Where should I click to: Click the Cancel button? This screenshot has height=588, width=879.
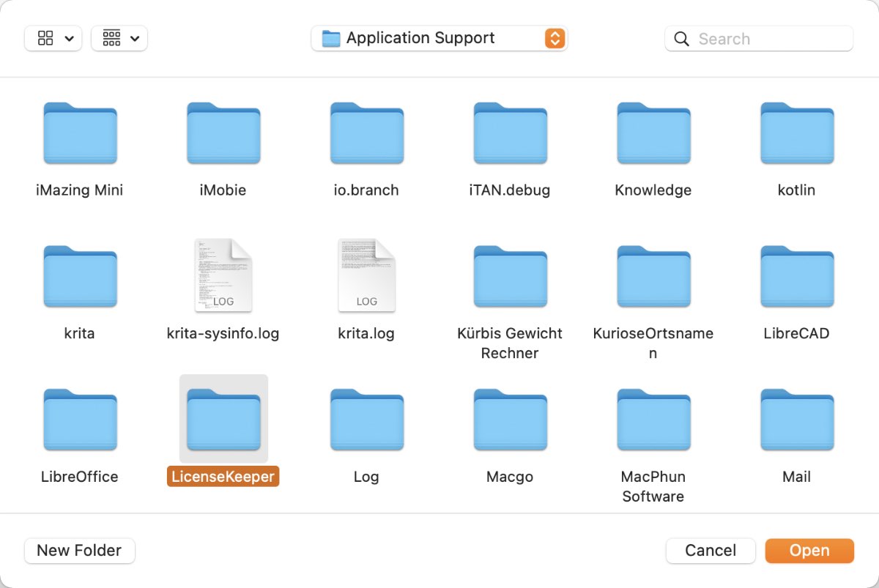(x=711, y=551)
